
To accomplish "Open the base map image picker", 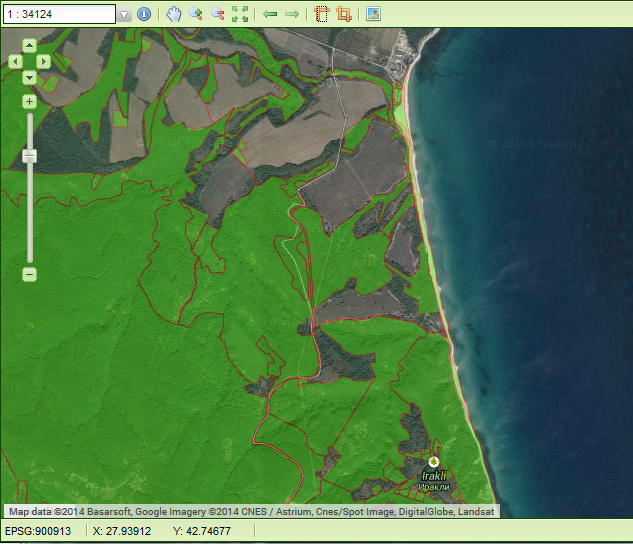I will [373, 14].
